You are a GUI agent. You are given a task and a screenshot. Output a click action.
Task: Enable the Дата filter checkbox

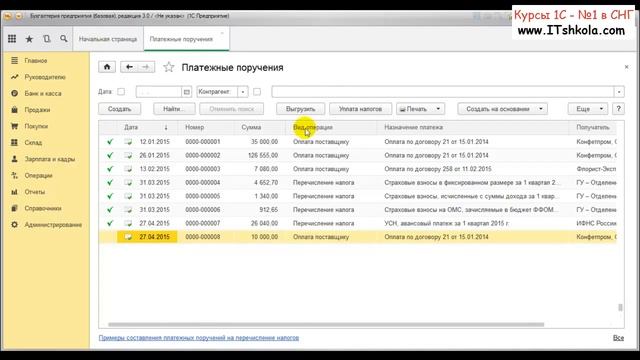point(121,92)
